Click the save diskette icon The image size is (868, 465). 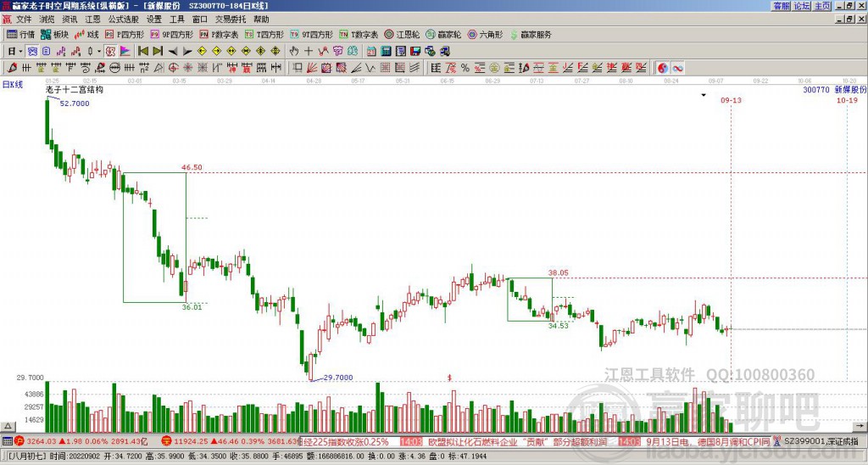[415, 52]
